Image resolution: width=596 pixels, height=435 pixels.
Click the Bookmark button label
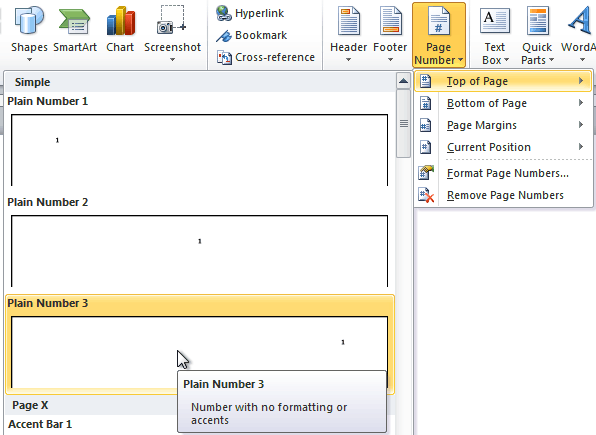(x=261, y=35)
